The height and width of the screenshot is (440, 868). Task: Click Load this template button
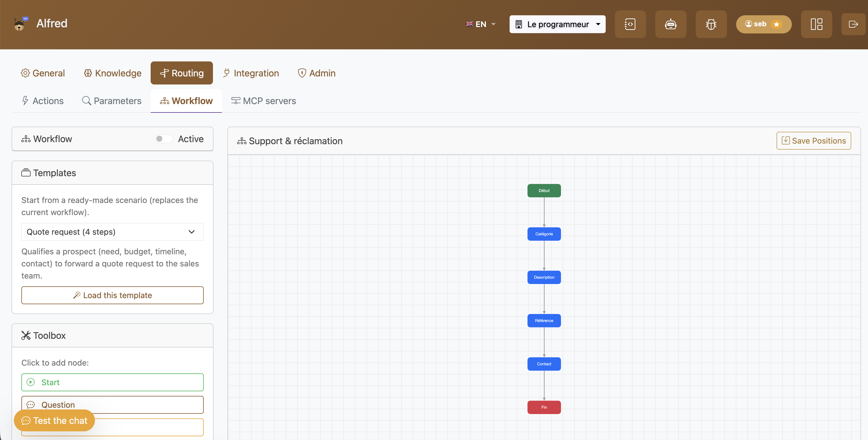(x=113, y=295)
